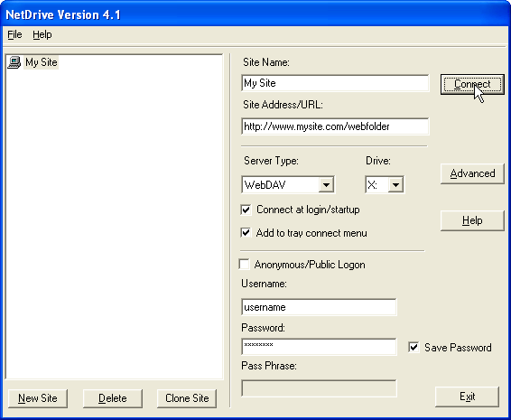Expand the Drive letter dropdown

tap(395, 185)
